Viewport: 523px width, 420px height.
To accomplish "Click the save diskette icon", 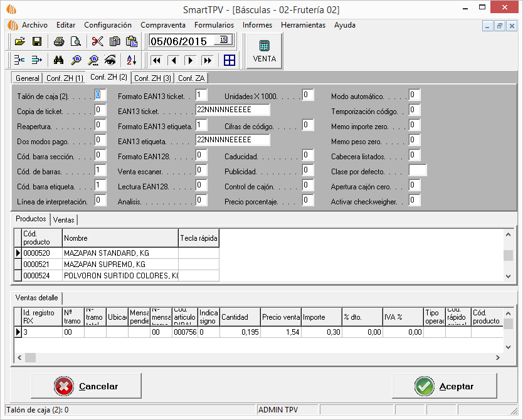I will [x=37, y=41].
